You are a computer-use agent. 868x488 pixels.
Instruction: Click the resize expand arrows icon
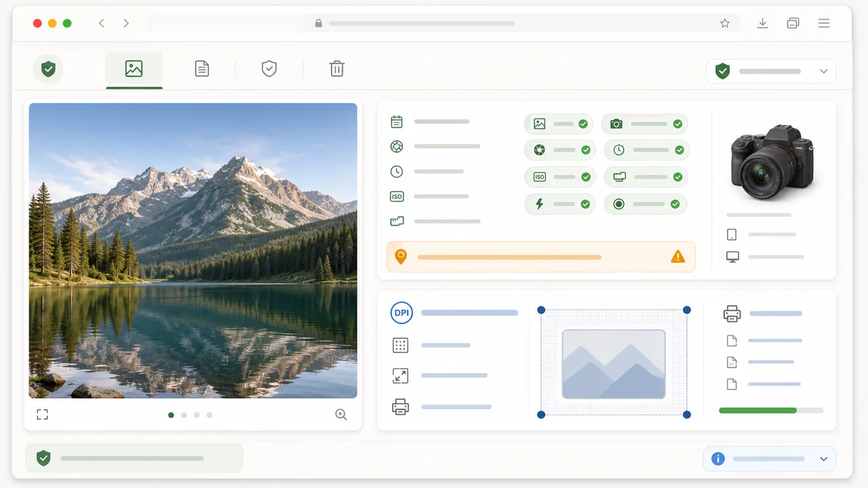[400, 375]
